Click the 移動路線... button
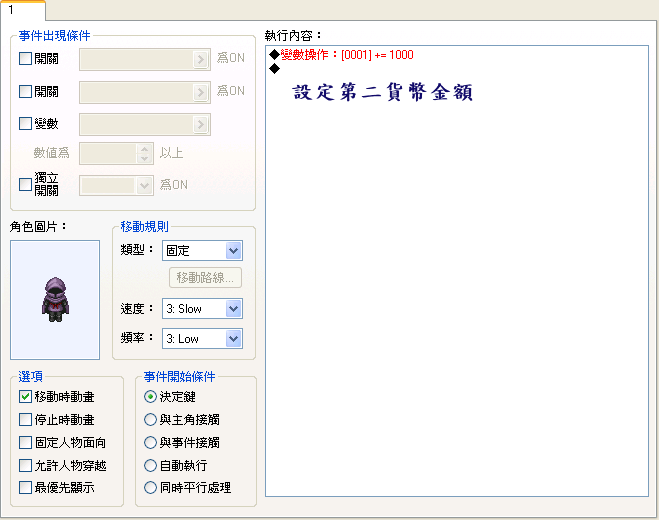This screenshot has width=659, height=520. 206,278
